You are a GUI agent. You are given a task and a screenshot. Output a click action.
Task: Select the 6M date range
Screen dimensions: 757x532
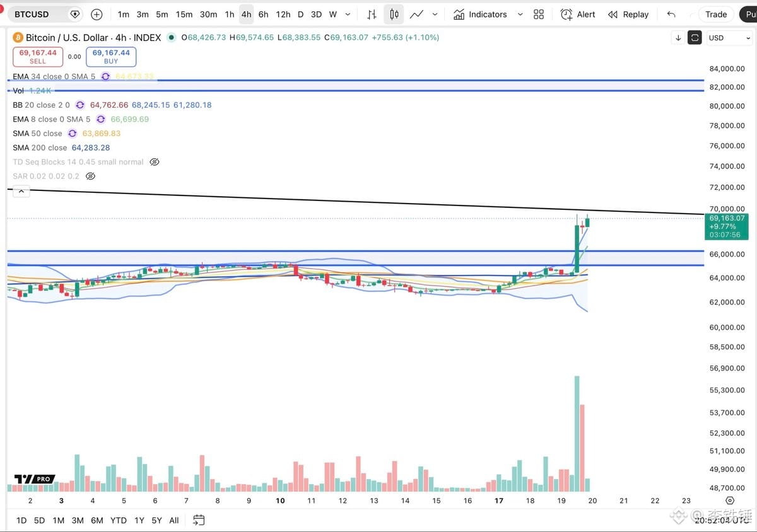click(x=97, y=520)
